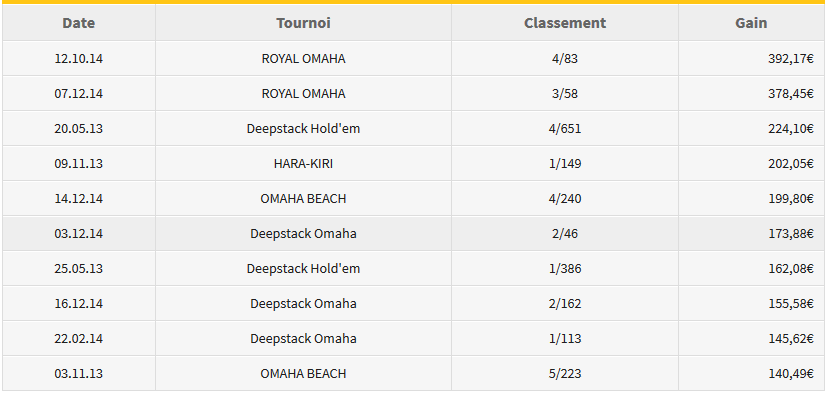Viewport: 828px width, 395px height.
Task: Click the 155,58€ gain cell
Action: coord(751,303)
